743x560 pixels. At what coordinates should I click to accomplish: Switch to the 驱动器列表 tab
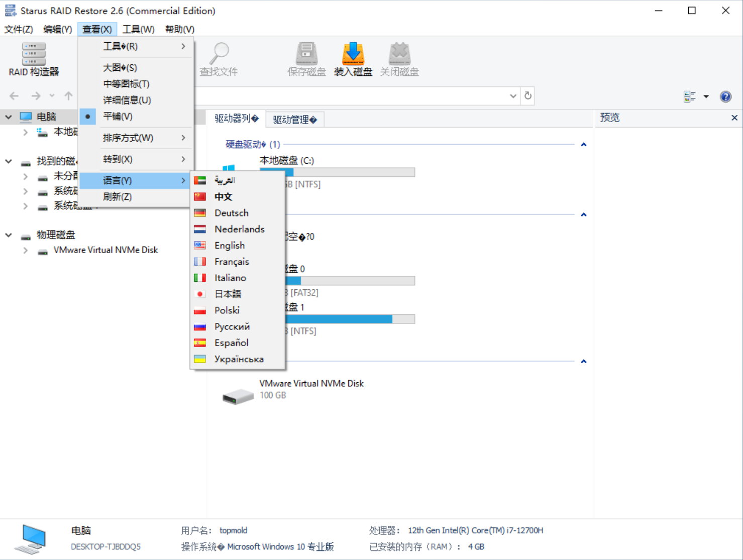pyautogui.click(x=237, y=119)
